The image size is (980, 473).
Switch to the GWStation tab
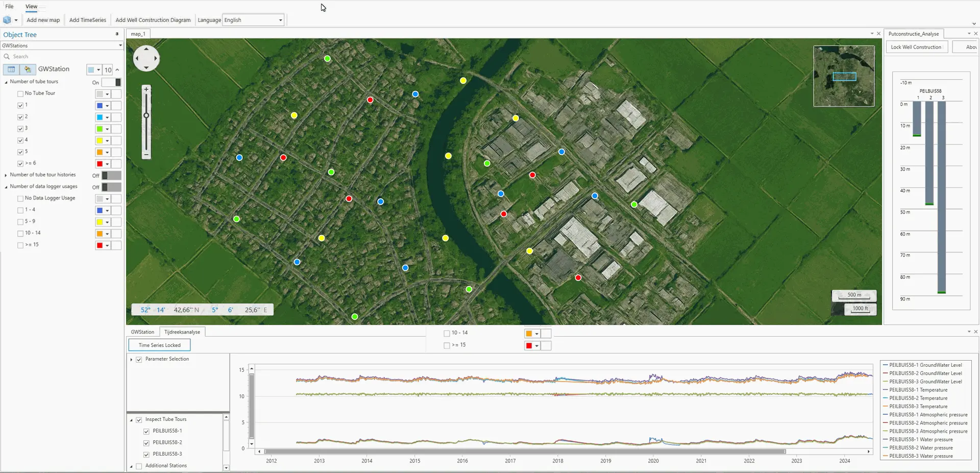point(142,332)
